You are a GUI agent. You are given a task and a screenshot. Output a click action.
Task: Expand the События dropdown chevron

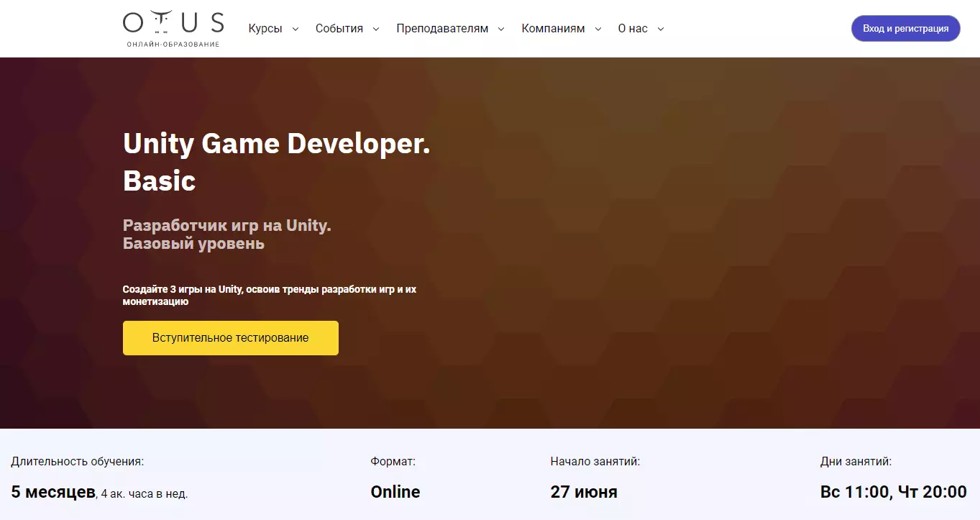[377, 29]
